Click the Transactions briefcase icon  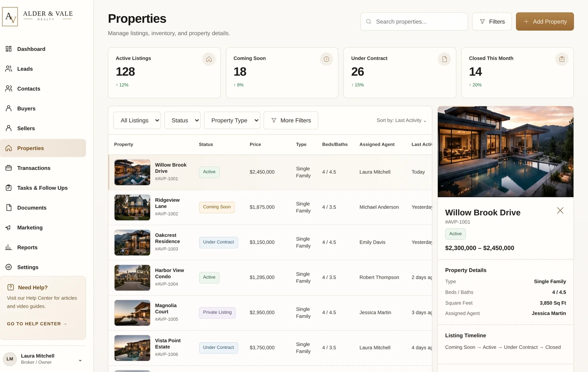point(9,168)
